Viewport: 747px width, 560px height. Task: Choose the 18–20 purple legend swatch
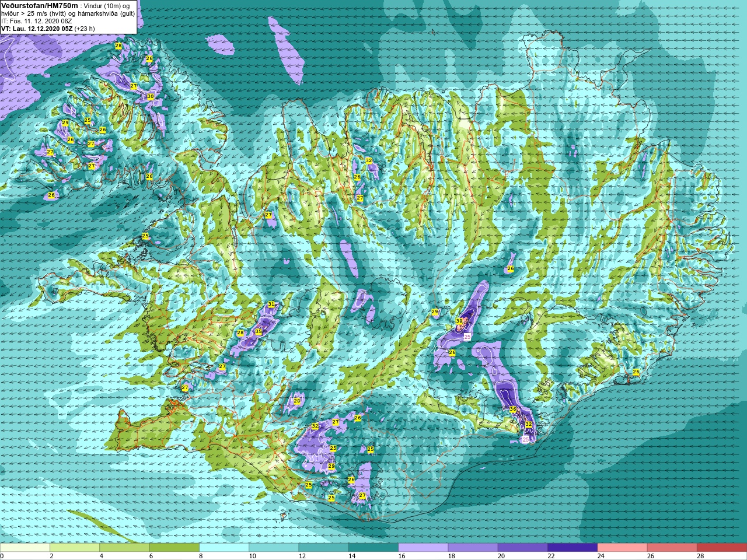tap(473, 547)
